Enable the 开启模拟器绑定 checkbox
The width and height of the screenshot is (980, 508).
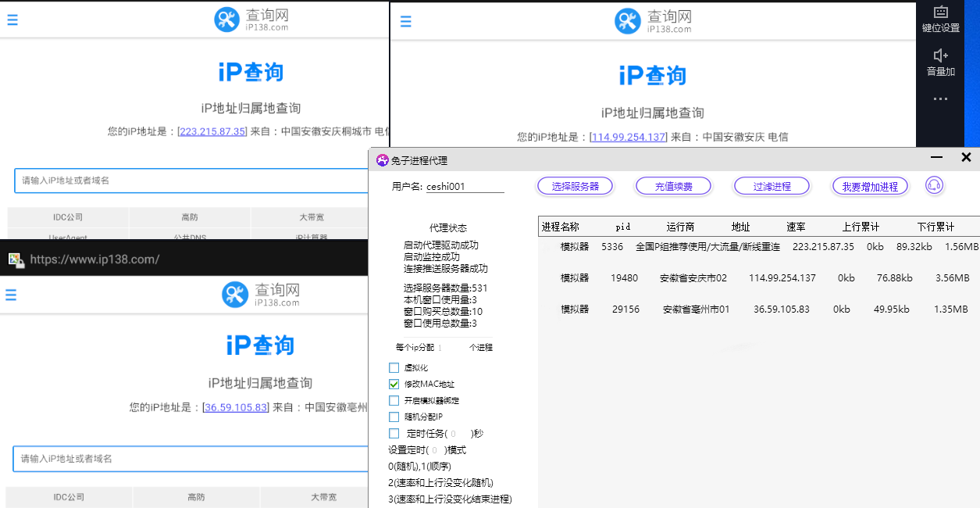coord(394,400)
